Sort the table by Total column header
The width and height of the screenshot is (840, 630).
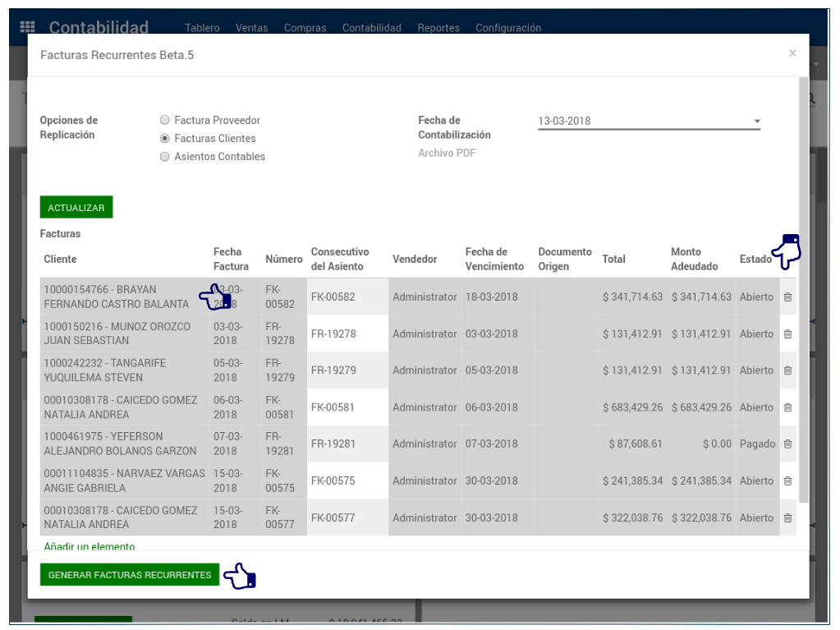pyautogui.click(x=613, y=260)
